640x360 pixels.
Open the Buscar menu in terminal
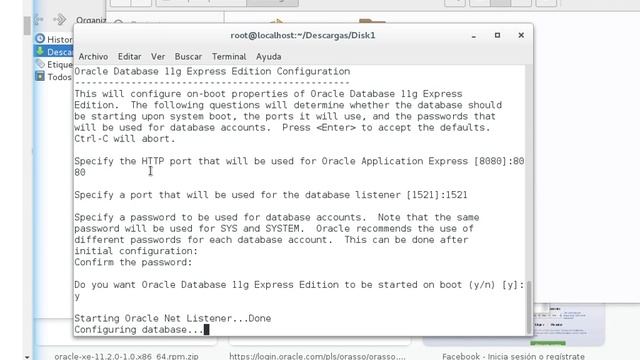click(x=188, y=57)
